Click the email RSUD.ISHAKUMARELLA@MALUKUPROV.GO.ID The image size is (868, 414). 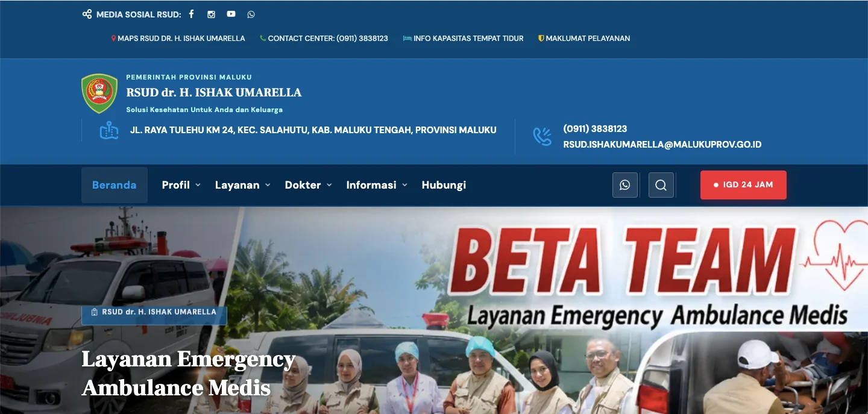[662, 145]
